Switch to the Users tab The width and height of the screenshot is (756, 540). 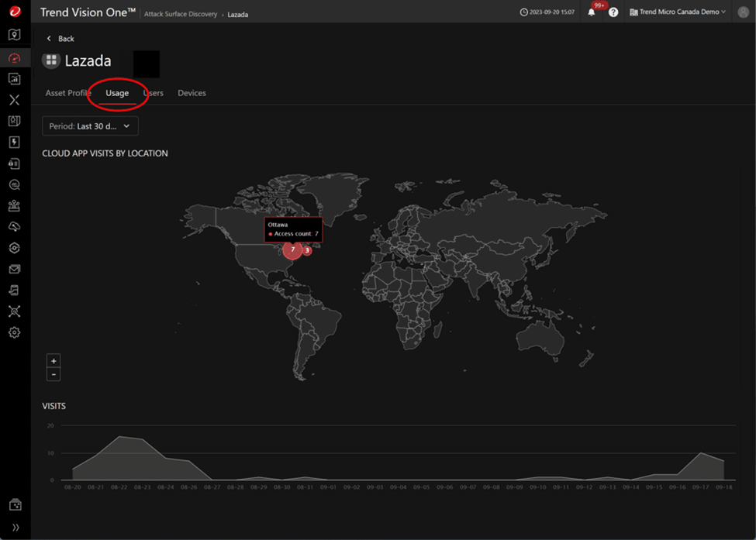tap(154, 93)
